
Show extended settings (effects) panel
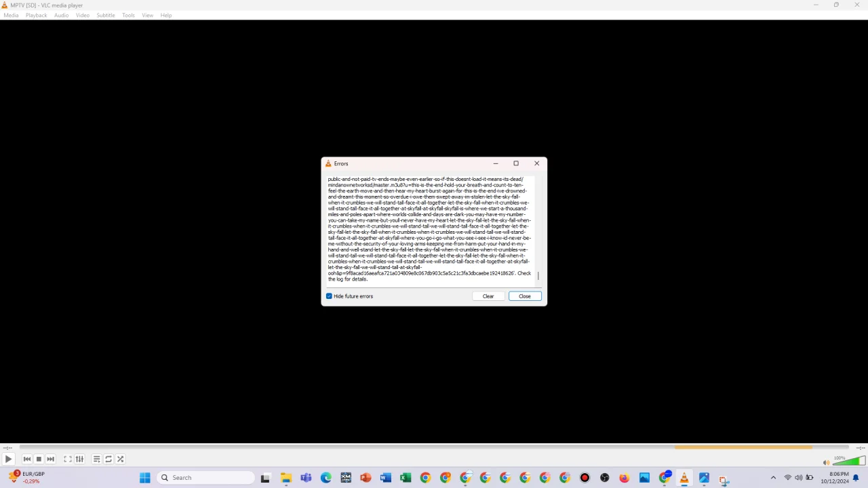coord(79,459)
